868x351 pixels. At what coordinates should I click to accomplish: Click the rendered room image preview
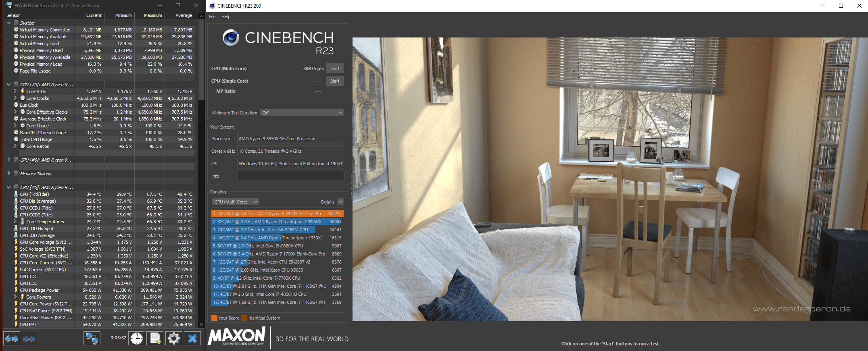point(610,179)
